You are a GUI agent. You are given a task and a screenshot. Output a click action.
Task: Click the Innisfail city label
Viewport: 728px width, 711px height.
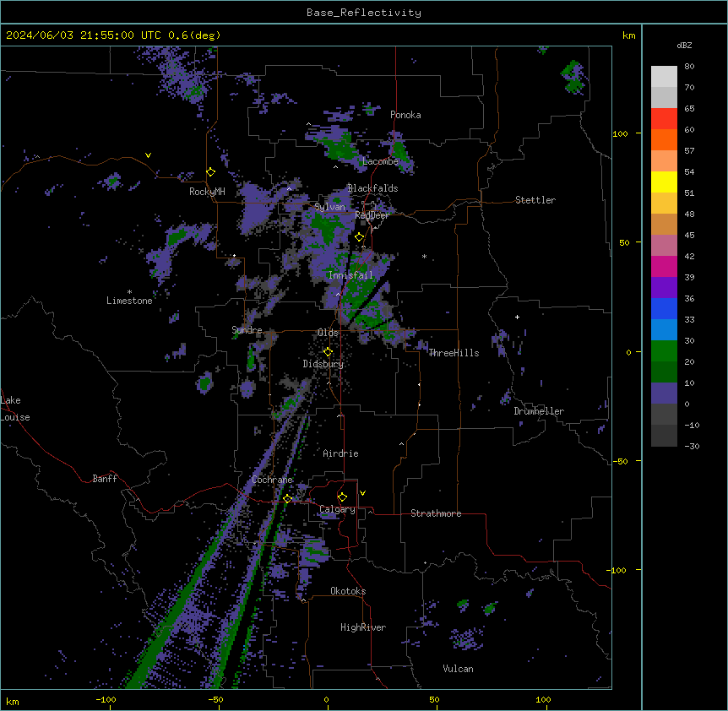350,275
